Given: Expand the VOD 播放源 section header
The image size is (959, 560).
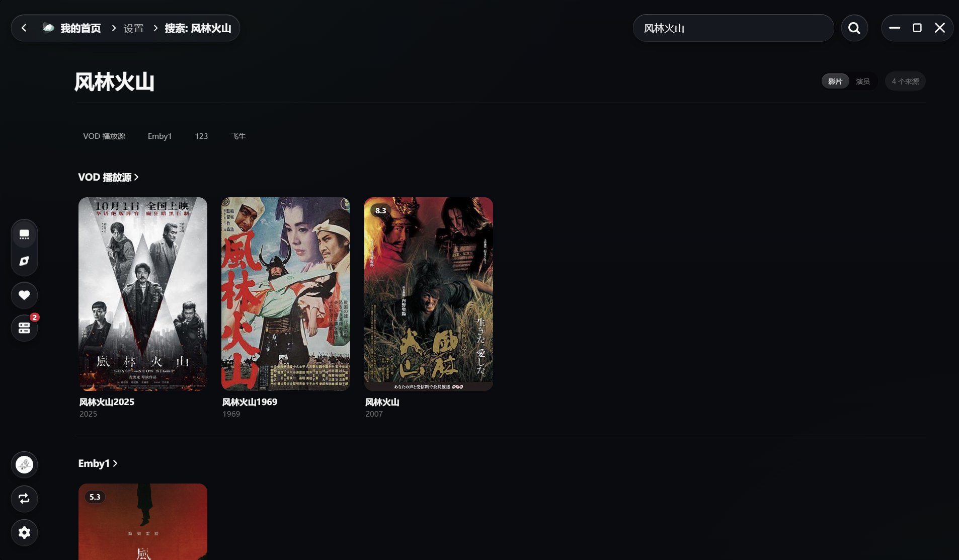Looking at the screenshot, I should tap(108, 177).
